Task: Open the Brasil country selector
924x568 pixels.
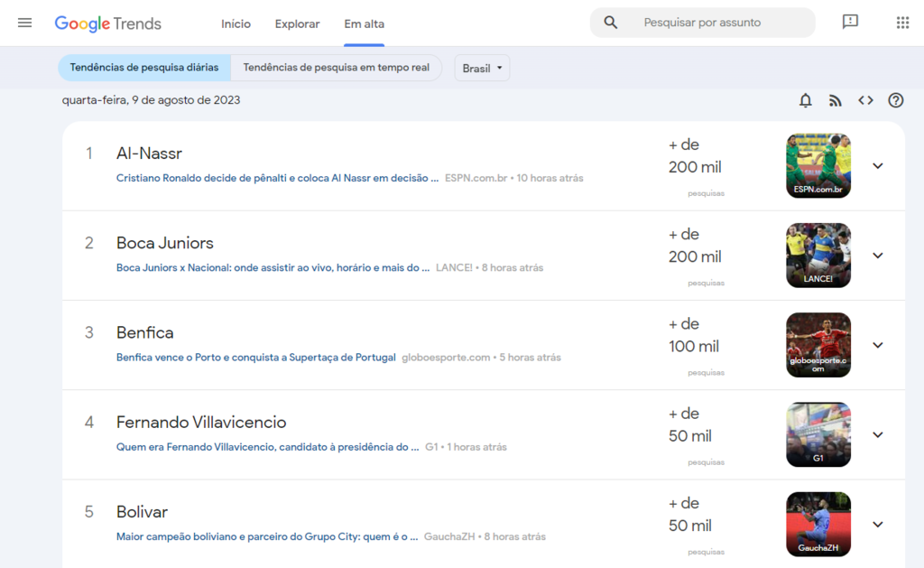Action: coord(482,67)
